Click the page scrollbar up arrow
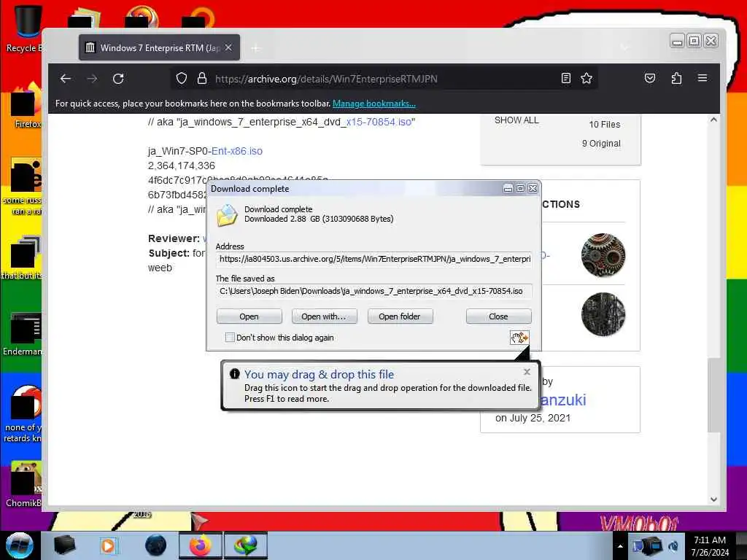This screenshot has width=747, height=560. pyautogui.click(x=713, y=120)
